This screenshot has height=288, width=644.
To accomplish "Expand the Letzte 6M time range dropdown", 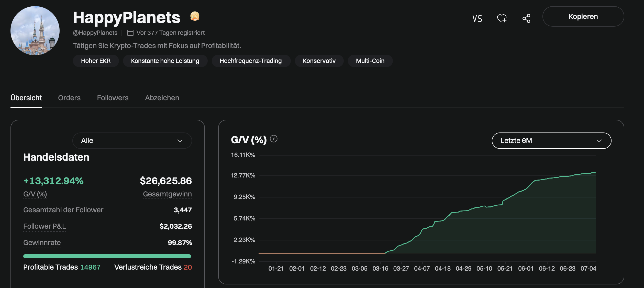I will (x=552, y=140).
